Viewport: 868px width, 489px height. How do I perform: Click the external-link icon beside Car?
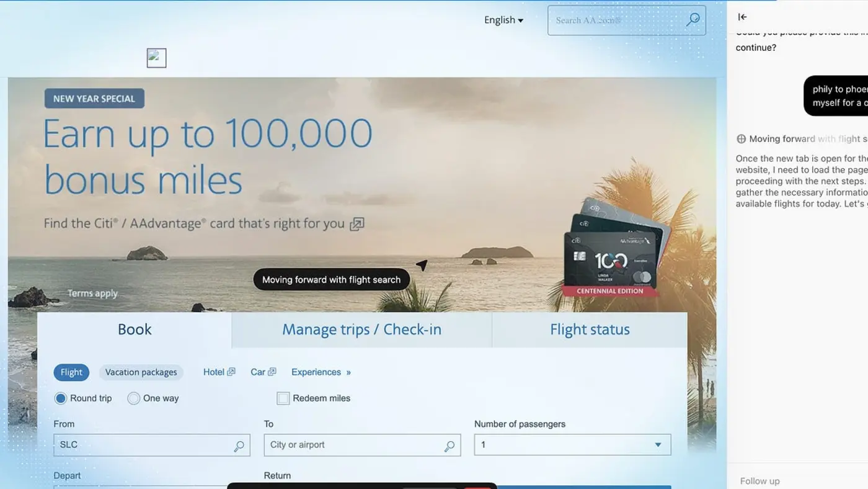(x=273, y=371)
